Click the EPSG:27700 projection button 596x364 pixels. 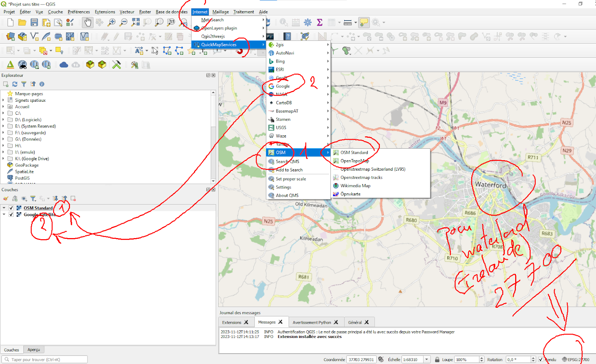click(576, 360)
